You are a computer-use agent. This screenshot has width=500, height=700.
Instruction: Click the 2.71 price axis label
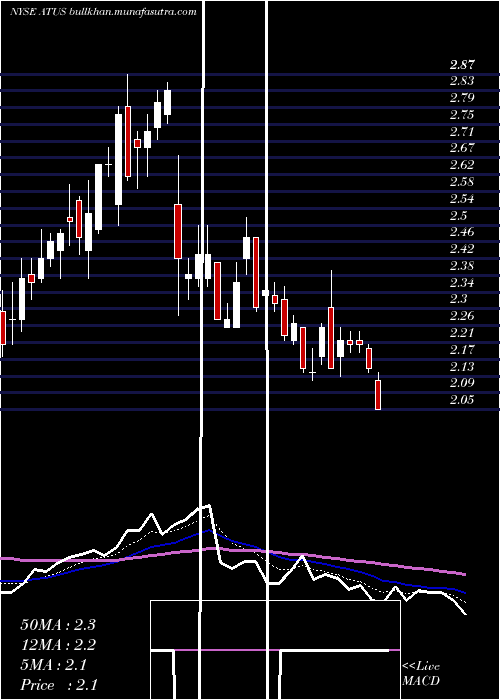pyautogui.click(x=462, y=132)
